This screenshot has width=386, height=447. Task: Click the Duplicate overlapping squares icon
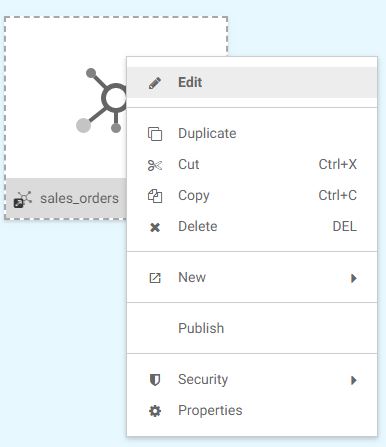click(155, 134)
